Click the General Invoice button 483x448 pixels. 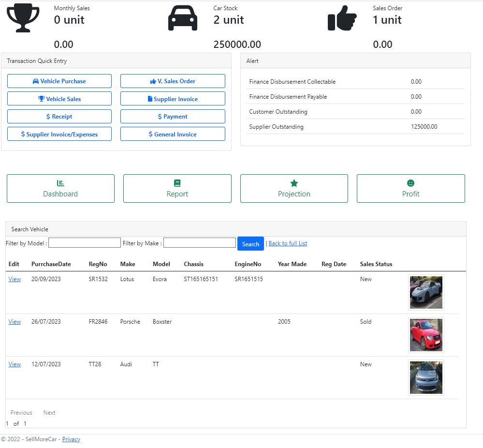point(173,134)
